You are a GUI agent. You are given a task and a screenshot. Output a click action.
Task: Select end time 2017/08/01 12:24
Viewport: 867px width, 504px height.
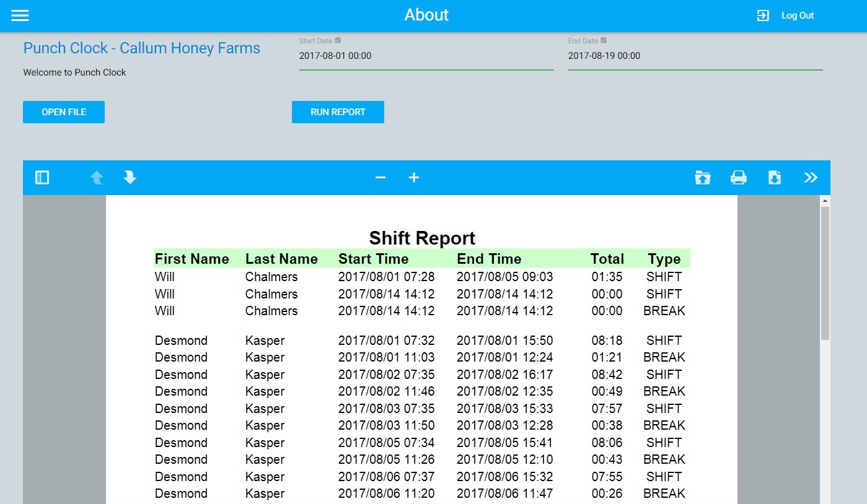pos(505,357)
